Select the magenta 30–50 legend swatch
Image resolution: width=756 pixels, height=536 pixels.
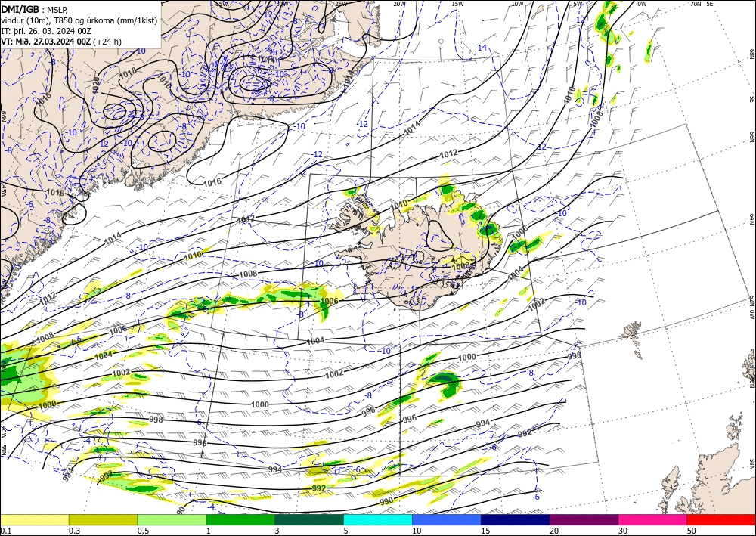(653, 519)
